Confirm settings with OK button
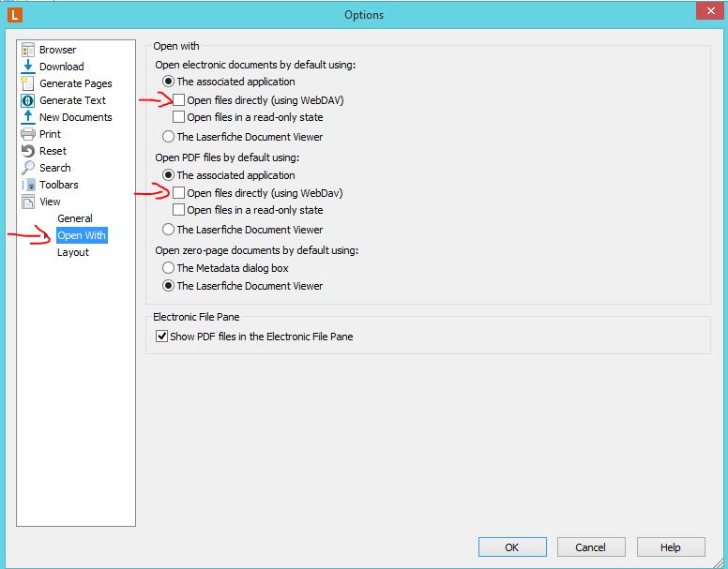The width and height of the screenshot is (728, 569). [x=512, y=547]
